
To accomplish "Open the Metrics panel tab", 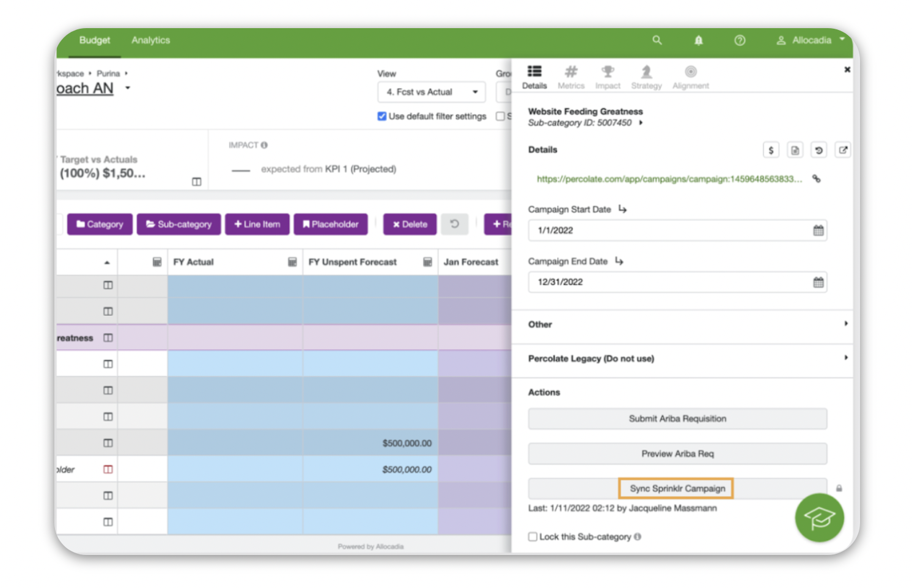I will [x=571, y=78].
